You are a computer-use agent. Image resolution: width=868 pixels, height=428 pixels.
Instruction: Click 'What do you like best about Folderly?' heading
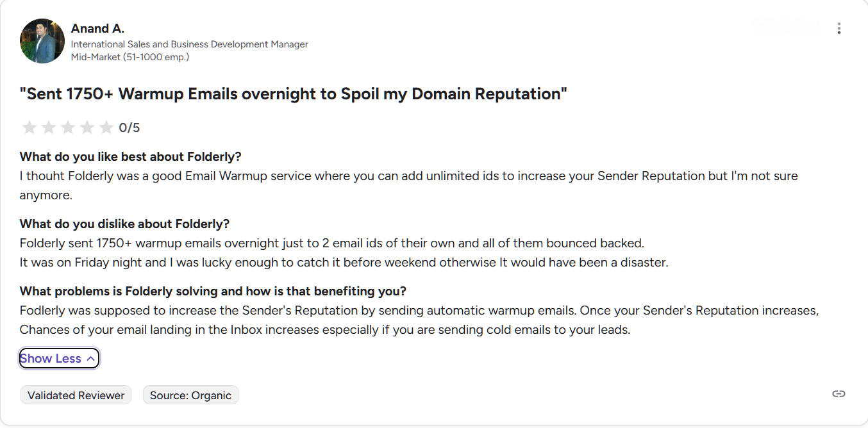pyautogui.click(x=131, y=156)
